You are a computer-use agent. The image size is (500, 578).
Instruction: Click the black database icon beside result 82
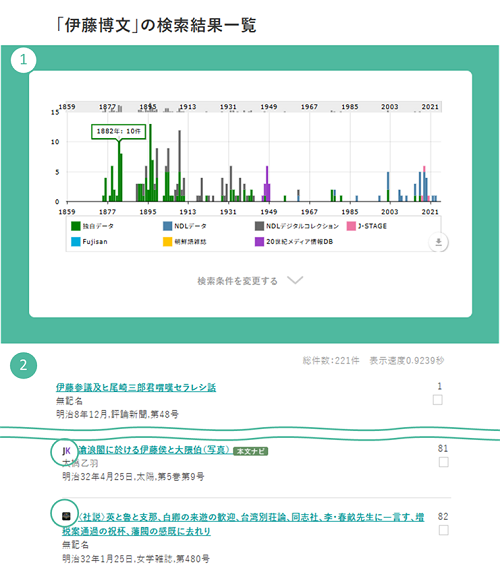point(66,516)
